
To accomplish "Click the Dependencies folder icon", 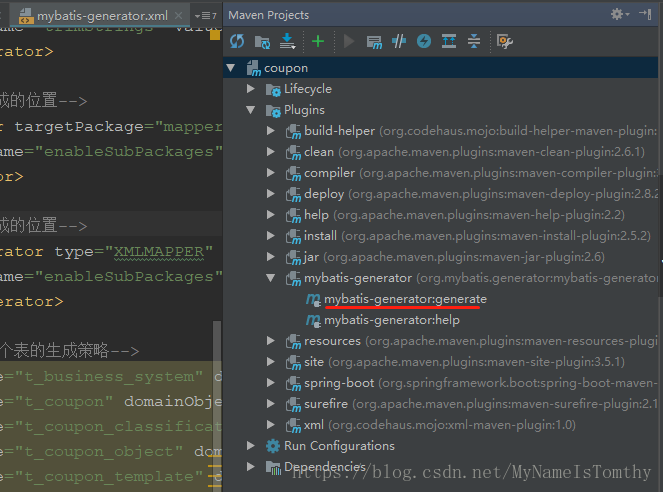I will [273, 467].
